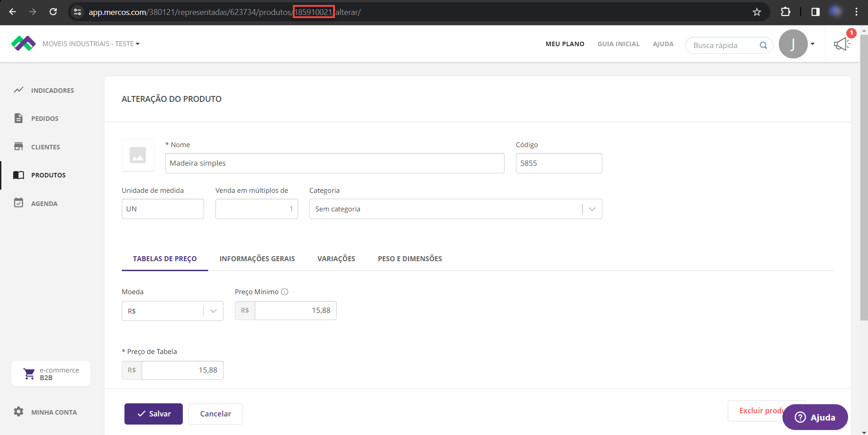This screenshot has height=435, width=868.
Task: Click the quick search magnifier icon
Action: coord(763,45)
